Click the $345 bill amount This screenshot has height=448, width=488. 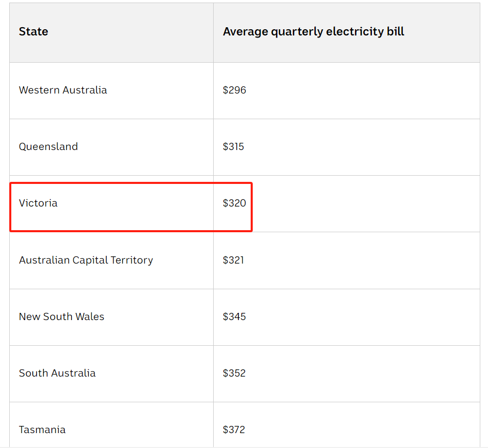point(234,316)
